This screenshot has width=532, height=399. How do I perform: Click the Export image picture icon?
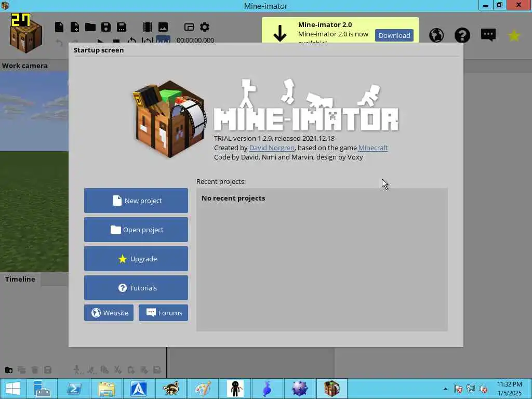tap(163, 27)
